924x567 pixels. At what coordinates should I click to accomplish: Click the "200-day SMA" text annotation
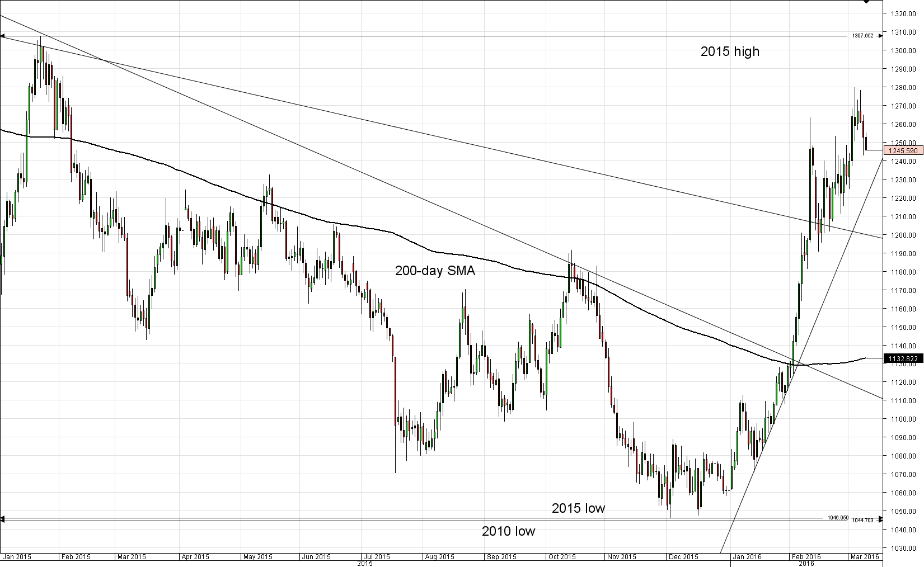point(435,271)
